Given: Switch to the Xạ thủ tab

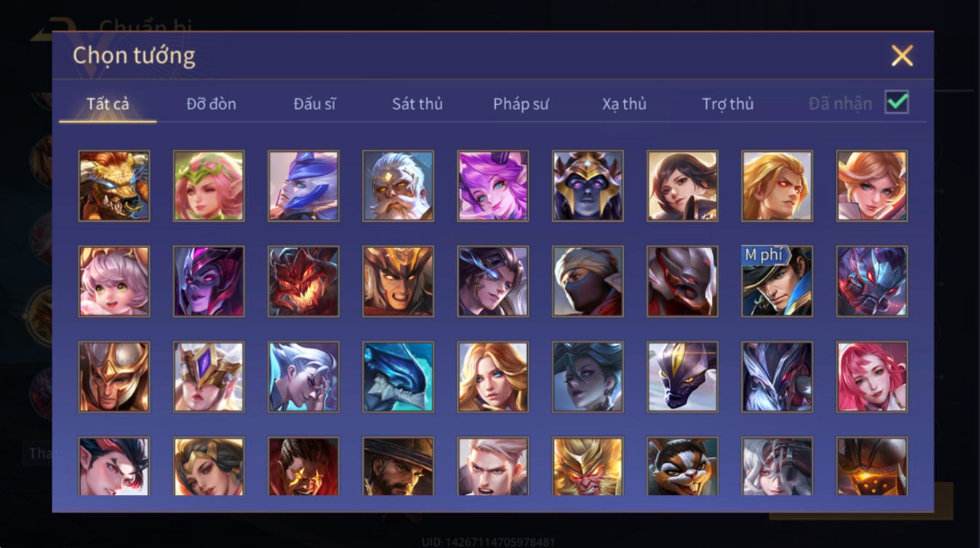Looking at the screenshot, I should 624,104.
